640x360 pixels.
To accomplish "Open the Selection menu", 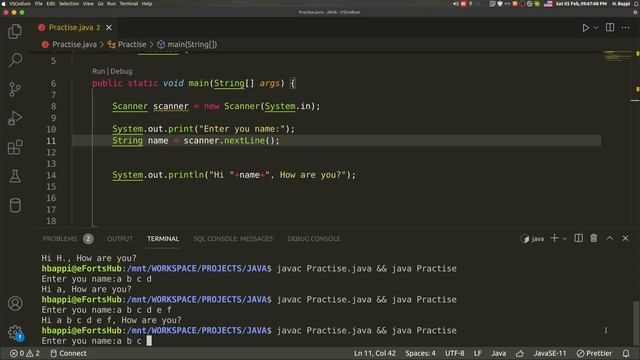I will coord(69,4).
